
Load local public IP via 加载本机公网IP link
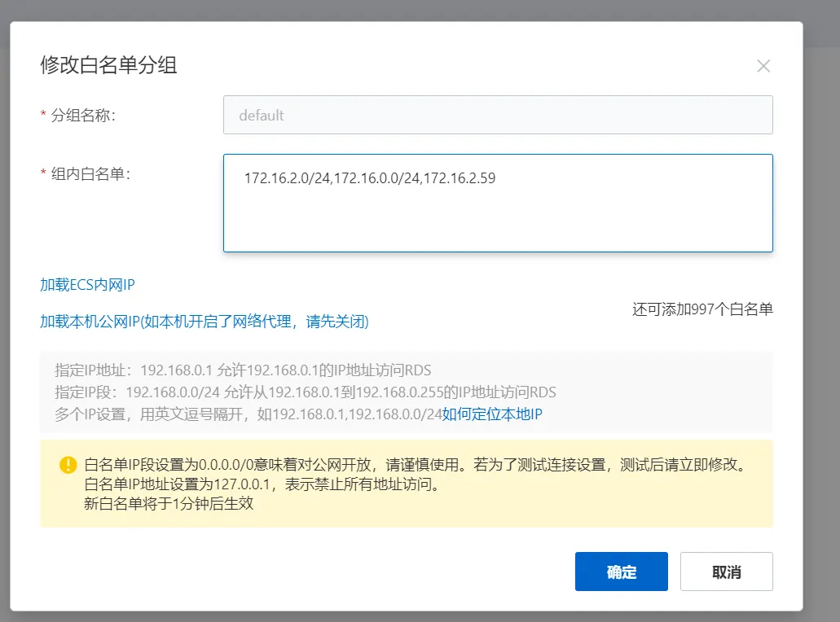[204, 322]
